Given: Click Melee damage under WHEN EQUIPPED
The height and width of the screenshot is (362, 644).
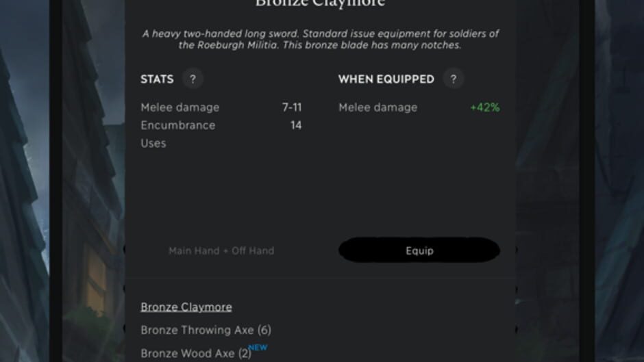Looking at the screenshot, I should (x=377, y=107).
